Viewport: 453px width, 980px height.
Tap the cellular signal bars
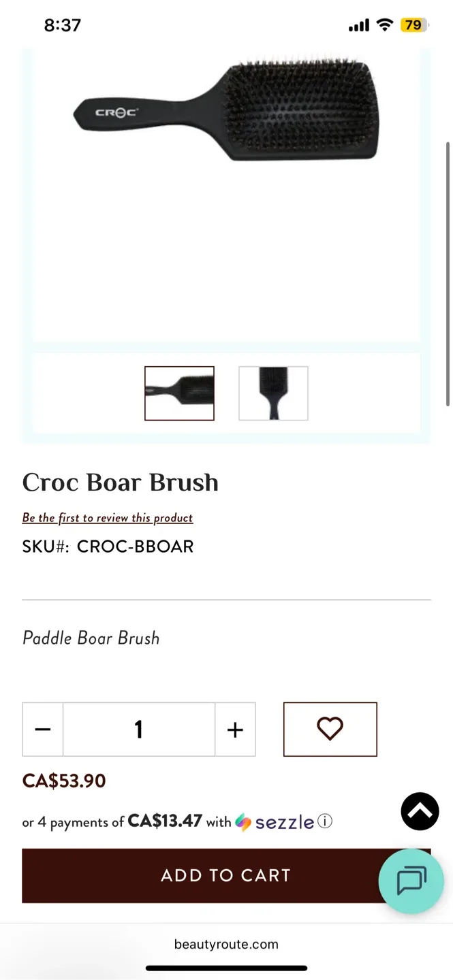pos(358,25)
